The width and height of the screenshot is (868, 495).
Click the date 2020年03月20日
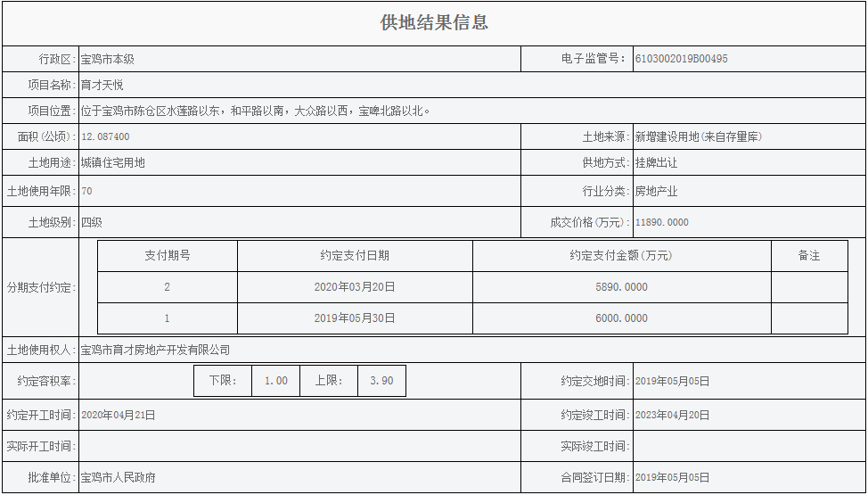(355, 287)
